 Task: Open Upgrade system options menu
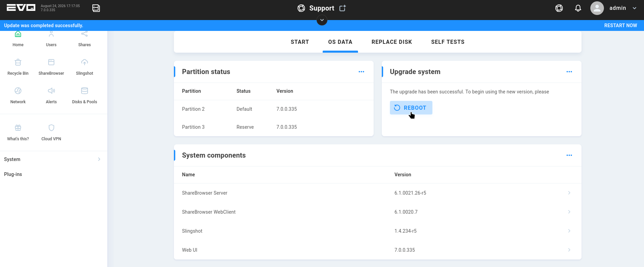click(x=569, y=72)
